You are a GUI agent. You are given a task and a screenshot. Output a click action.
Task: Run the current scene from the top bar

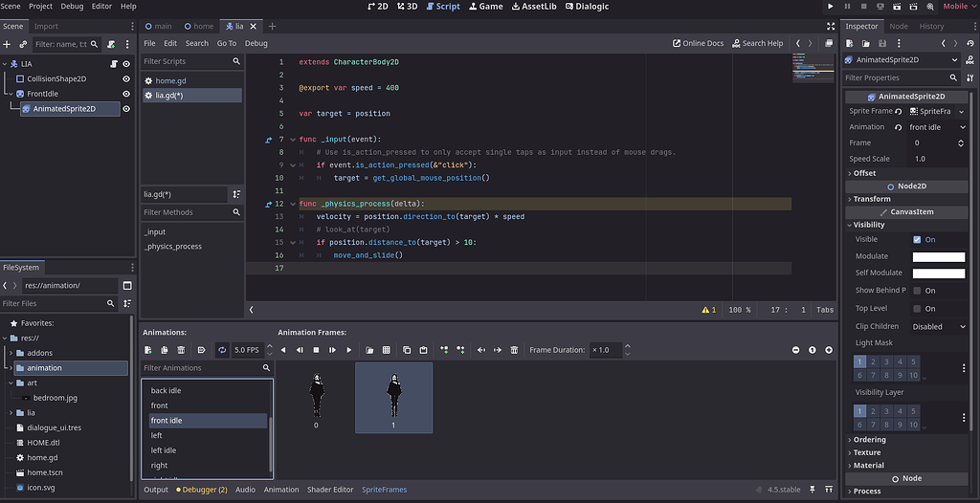pos(897,7)
